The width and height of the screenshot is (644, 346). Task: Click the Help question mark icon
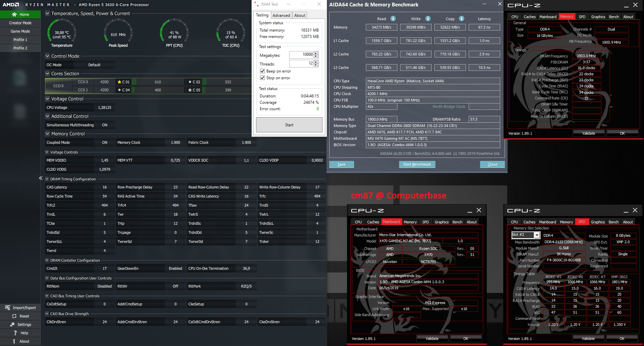15,333
